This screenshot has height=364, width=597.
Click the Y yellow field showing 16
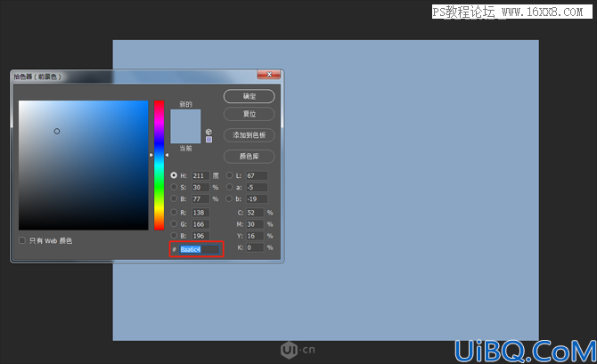(255, 236)
